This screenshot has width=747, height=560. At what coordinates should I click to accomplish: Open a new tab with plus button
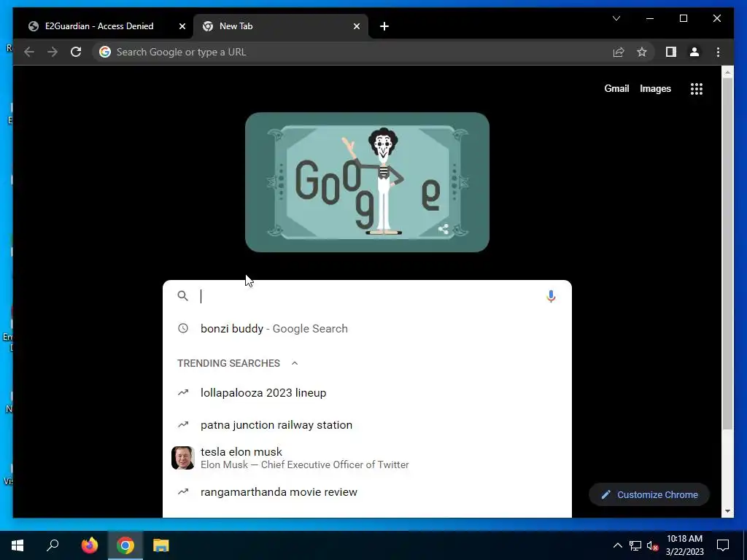(384, 26)
